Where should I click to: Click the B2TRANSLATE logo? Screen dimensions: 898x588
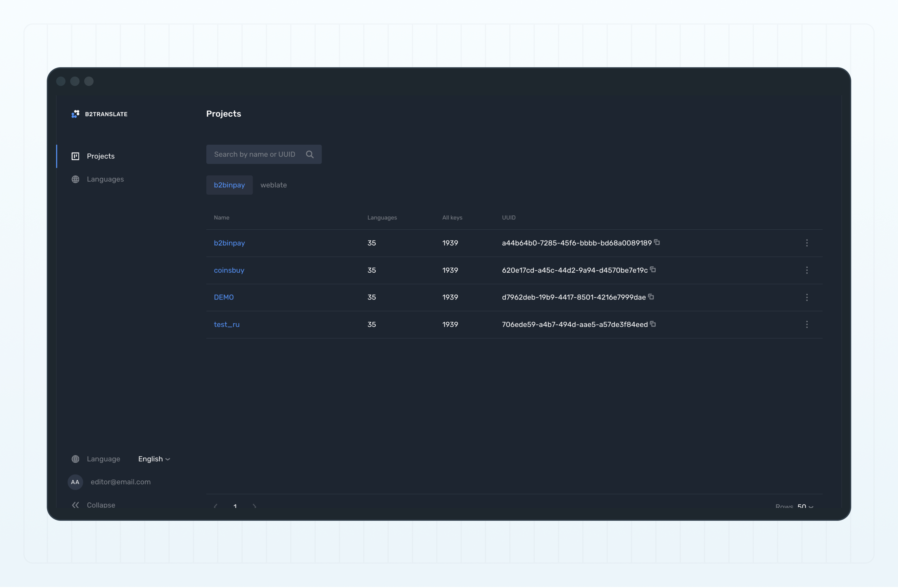[100, 114]
